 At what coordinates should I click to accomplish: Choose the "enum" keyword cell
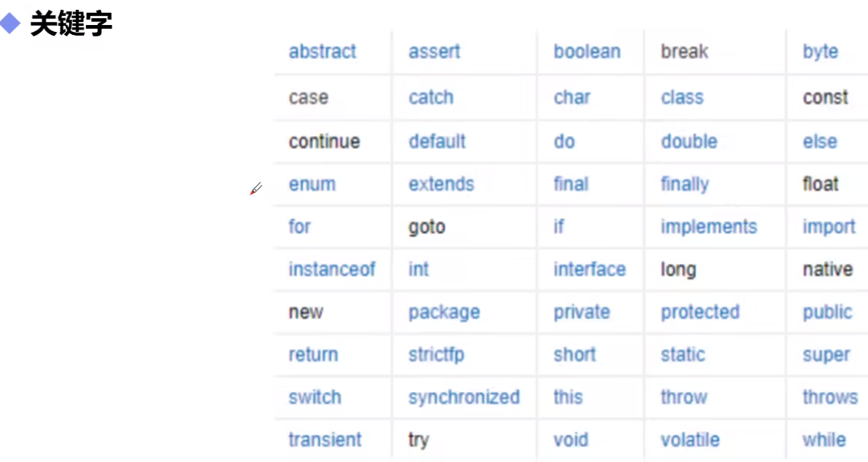pos(312,184)
